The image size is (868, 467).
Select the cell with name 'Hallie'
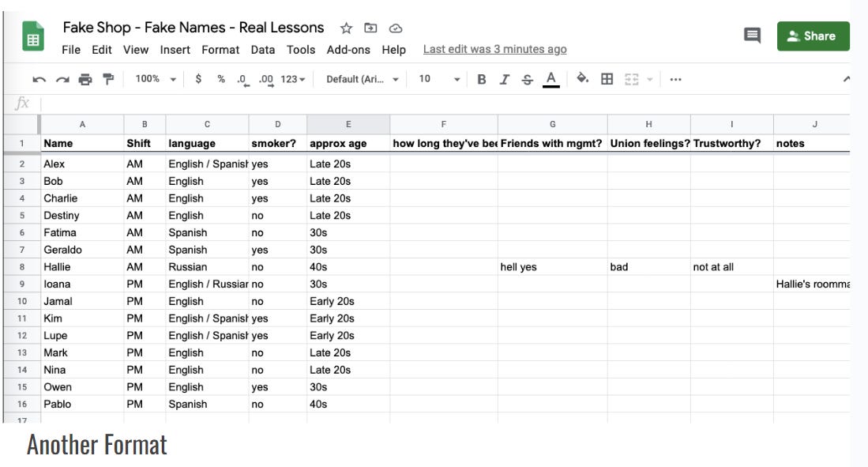point(82,267)
